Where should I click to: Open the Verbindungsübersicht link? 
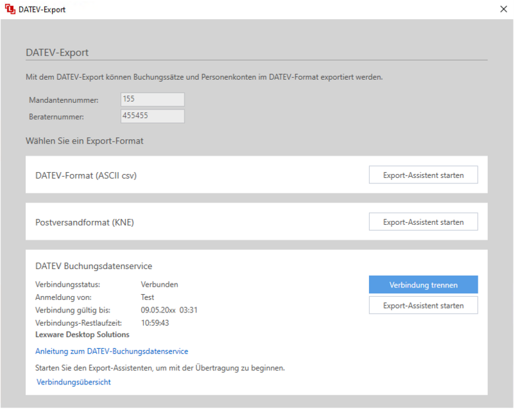(x=74, y=382)
